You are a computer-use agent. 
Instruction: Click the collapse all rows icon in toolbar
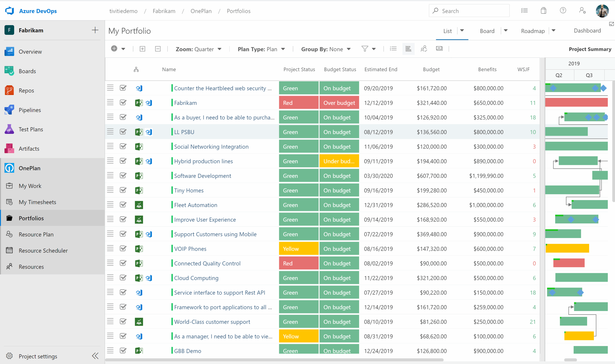pos(158,49)
